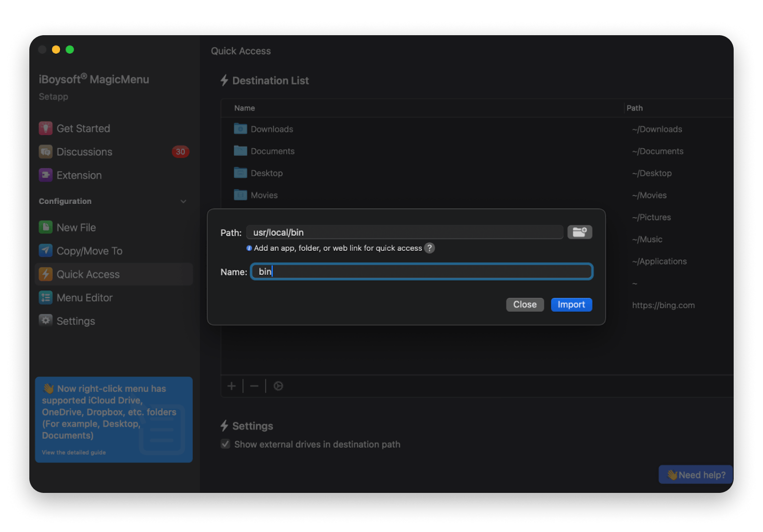Click the question mark help icon
Screen dimensions: 763x532
click(x=429, y=248)
